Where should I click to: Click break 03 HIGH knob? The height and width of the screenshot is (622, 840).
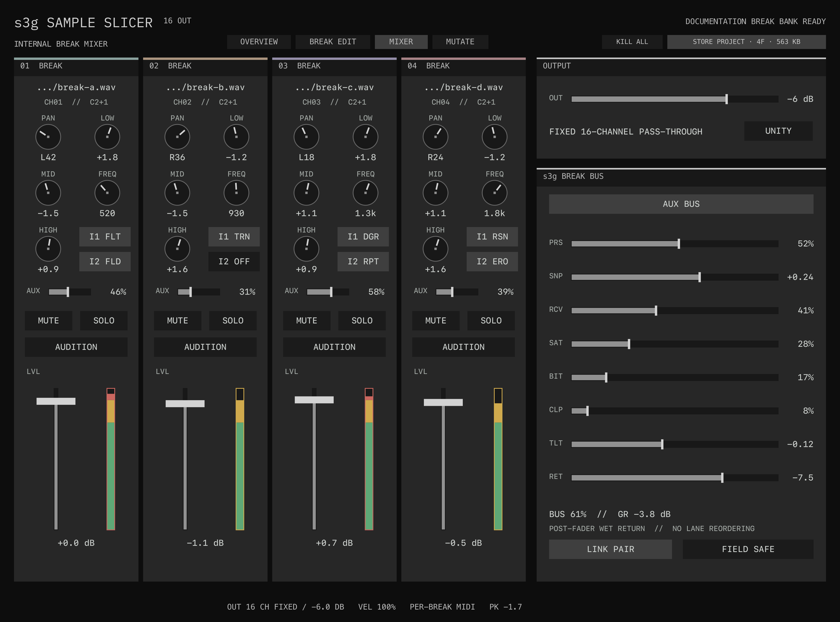pyautogui.click(x=307, y=249)
